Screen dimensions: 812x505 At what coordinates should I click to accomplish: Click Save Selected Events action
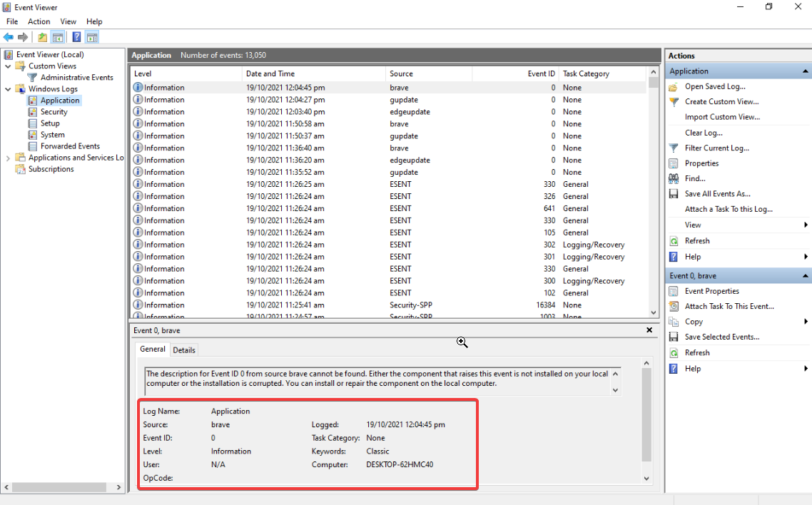[722, 337]
